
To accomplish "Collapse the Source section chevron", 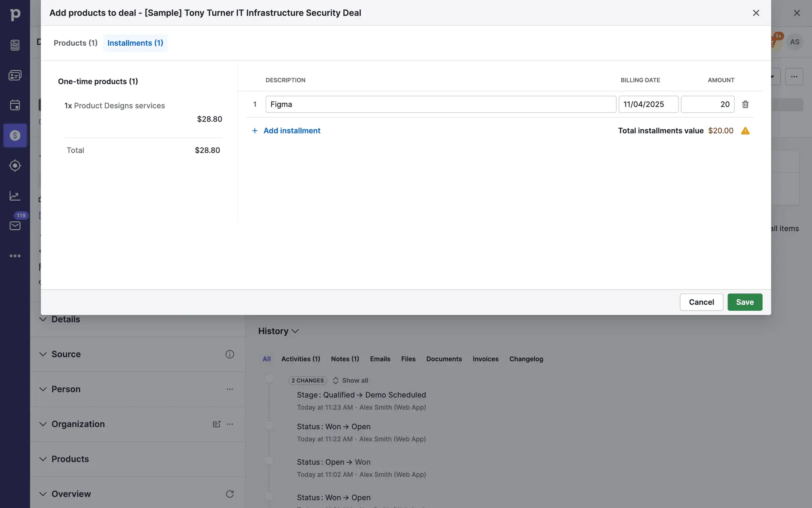I will point(43,354).
